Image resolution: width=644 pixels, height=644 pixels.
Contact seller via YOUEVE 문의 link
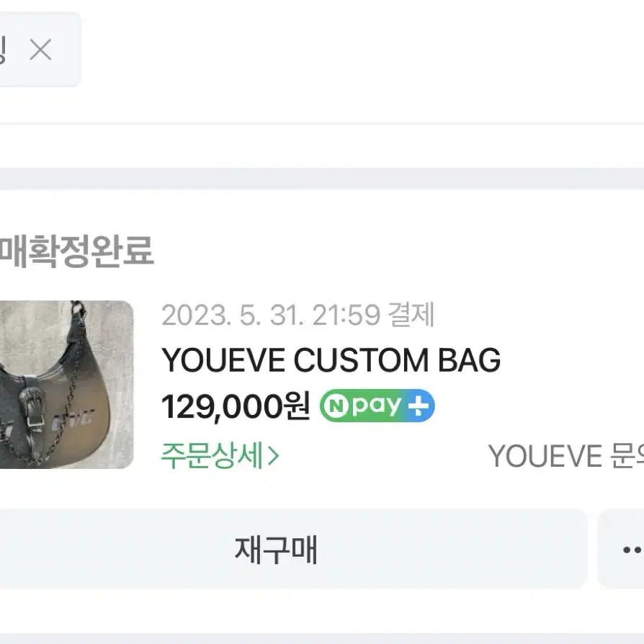[566, 456]
